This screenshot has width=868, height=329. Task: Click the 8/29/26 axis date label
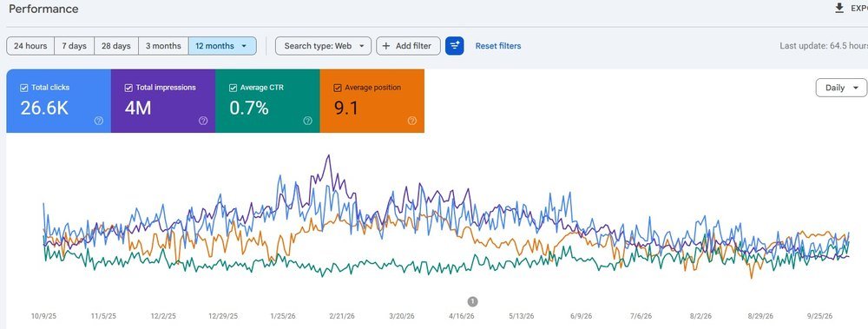pyautogui.click(x=760, y=316)
